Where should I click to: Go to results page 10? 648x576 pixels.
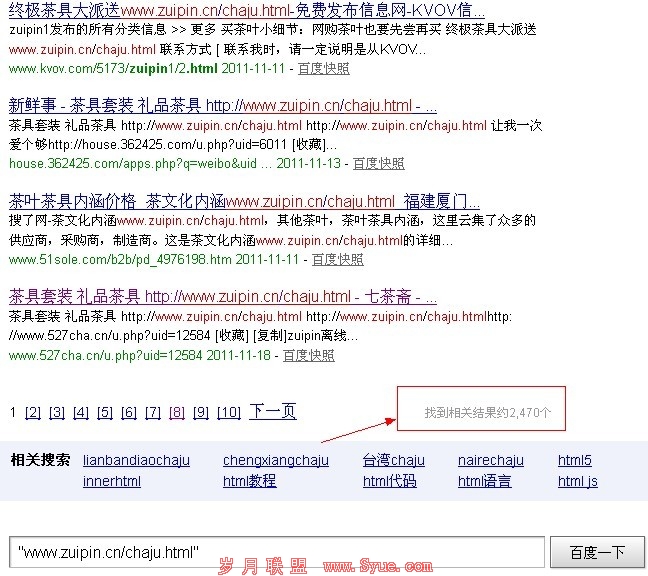[x=229, y=412]
